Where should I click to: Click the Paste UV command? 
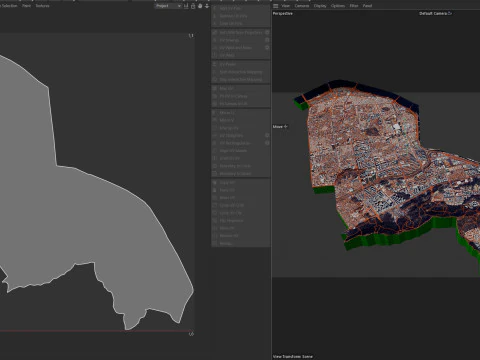(x=241, y=190)
